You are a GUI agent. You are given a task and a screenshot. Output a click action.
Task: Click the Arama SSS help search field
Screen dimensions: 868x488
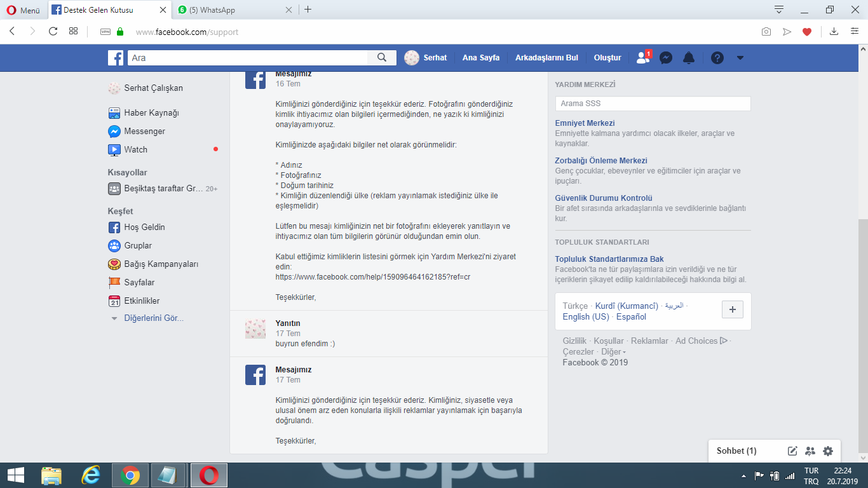(653, 104)
